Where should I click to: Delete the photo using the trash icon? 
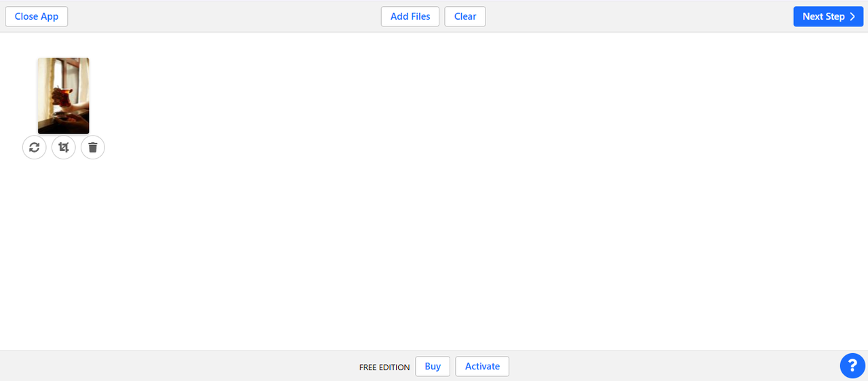tap(93, 147)
